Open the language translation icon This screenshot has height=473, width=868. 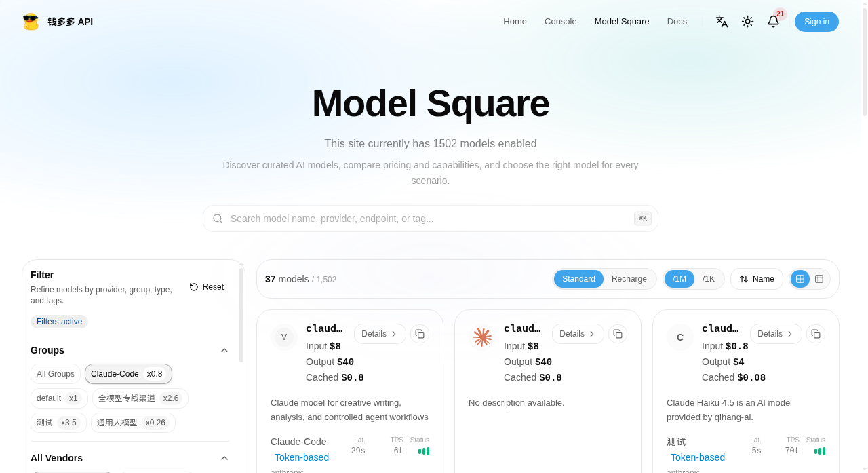pos(722,22)
